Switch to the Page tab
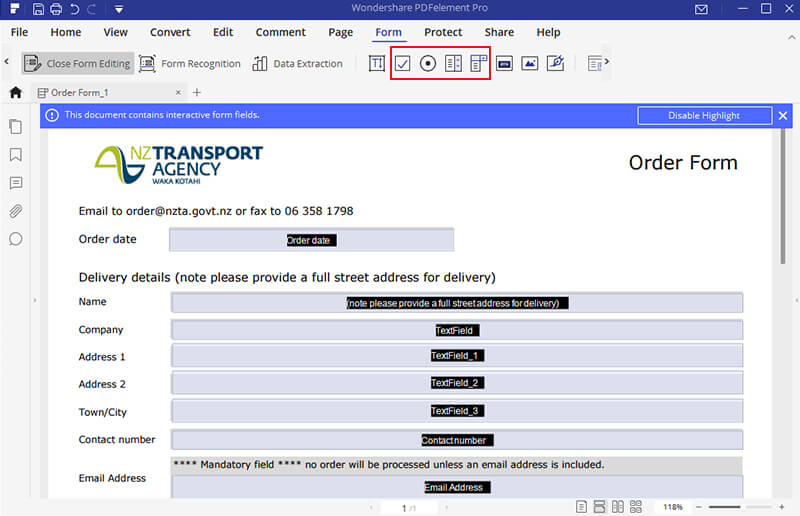 [x=340, y=32]
